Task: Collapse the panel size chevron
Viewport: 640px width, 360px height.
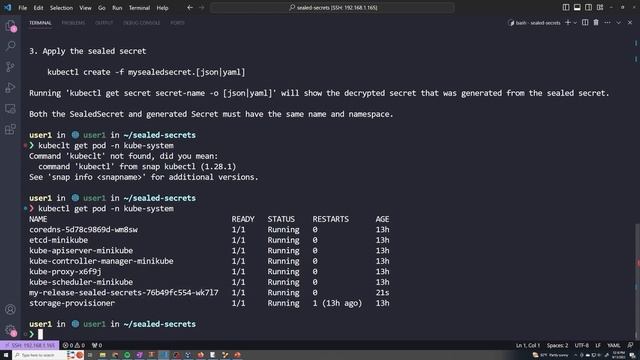Action: [x=619, y=22]
